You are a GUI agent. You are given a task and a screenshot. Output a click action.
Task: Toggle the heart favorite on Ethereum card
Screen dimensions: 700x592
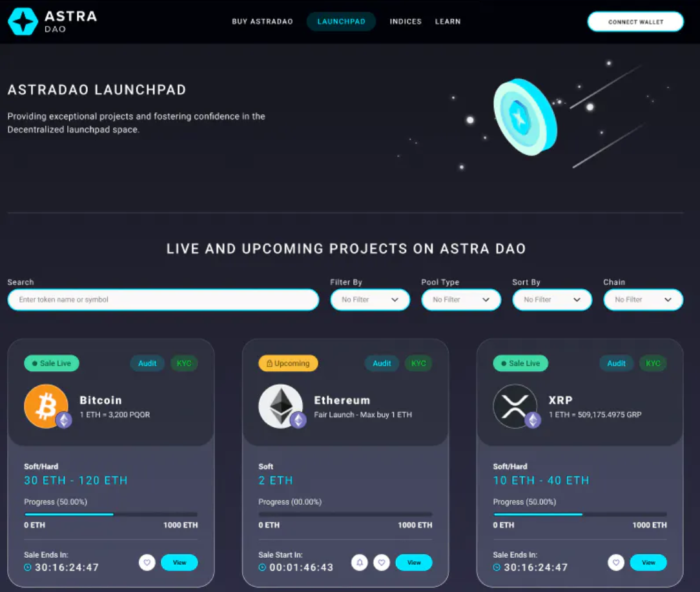(x=382, y=562)
